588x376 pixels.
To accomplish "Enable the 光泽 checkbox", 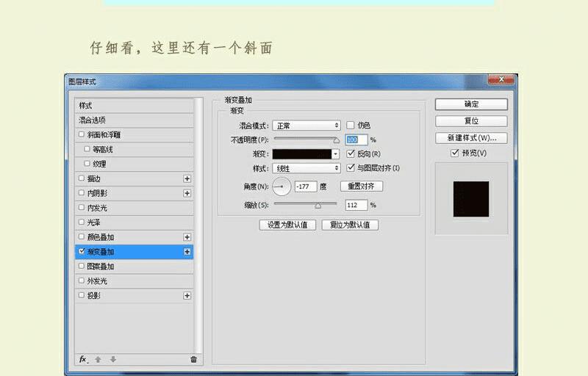I will point(82,222).
